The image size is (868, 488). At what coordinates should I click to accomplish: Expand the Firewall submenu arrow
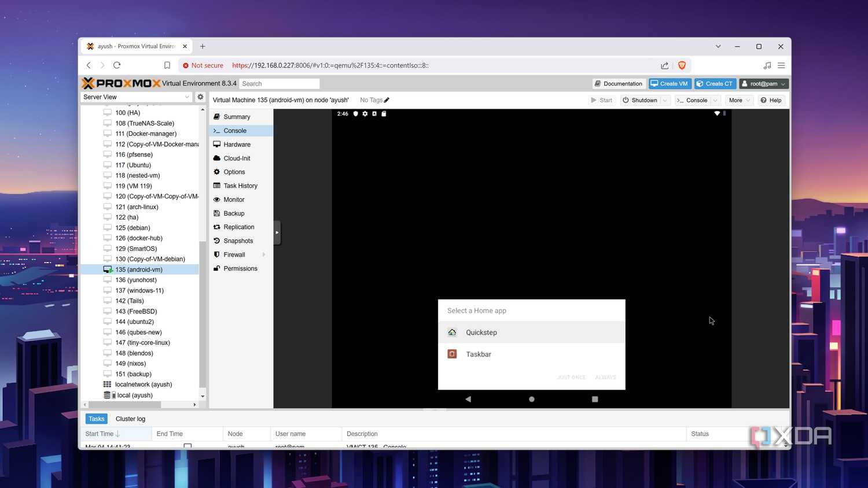point(264,255)
